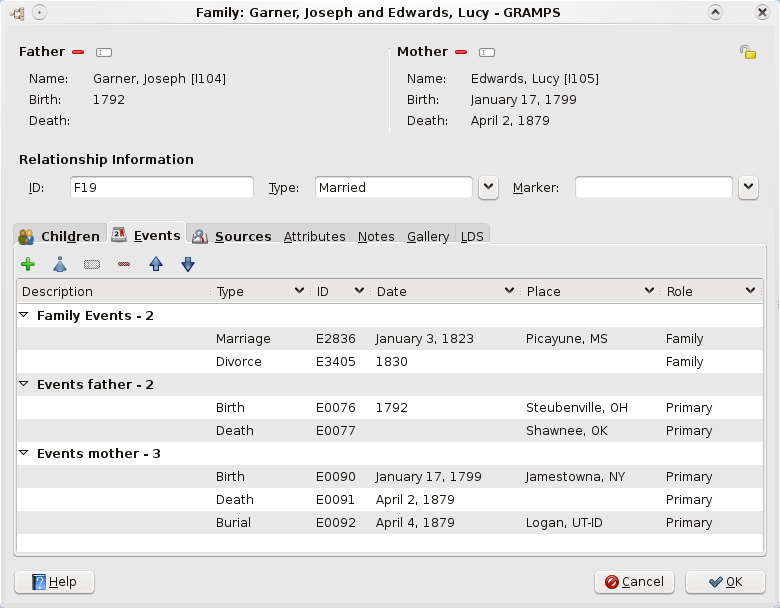
Task: Open the Marker dropdown arrow
Action: pos(749,188)
